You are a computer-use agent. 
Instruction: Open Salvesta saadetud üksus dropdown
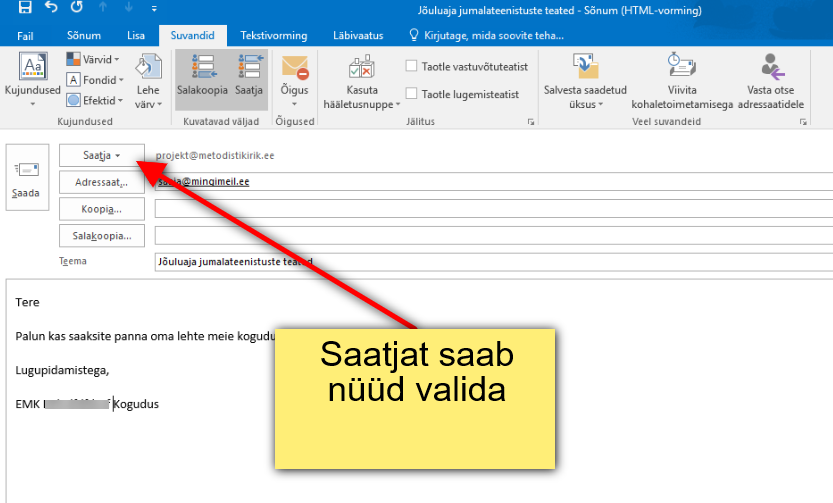pos(585,82)
